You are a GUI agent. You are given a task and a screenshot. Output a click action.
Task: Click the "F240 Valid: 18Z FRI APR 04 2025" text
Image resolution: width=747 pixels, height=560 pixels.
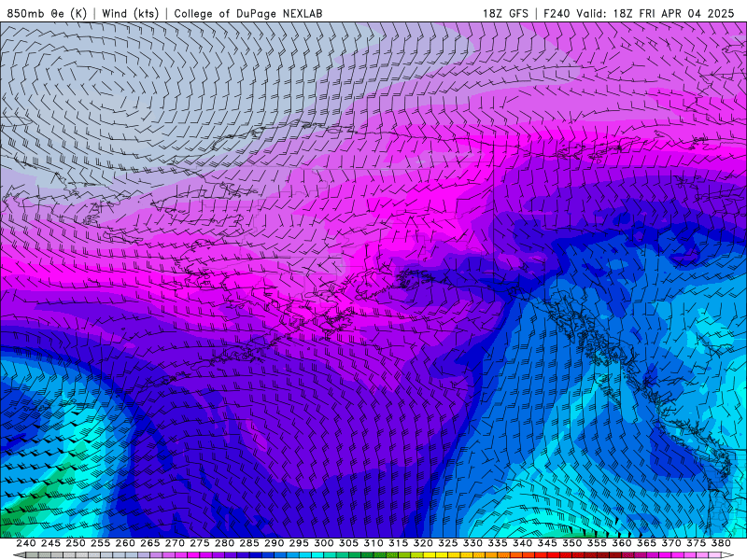639,13
